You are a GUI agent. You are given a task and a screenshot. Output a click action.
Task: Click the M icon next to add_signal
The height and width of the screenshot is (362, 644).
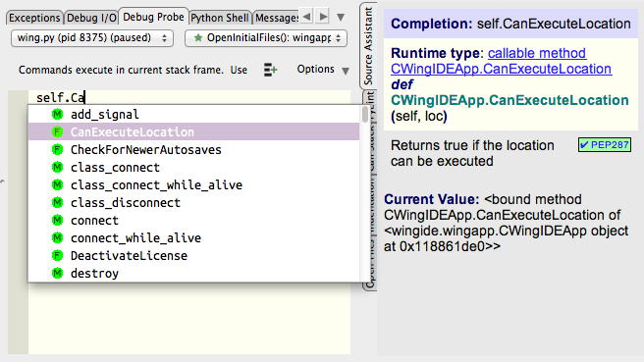pos(58,114)
